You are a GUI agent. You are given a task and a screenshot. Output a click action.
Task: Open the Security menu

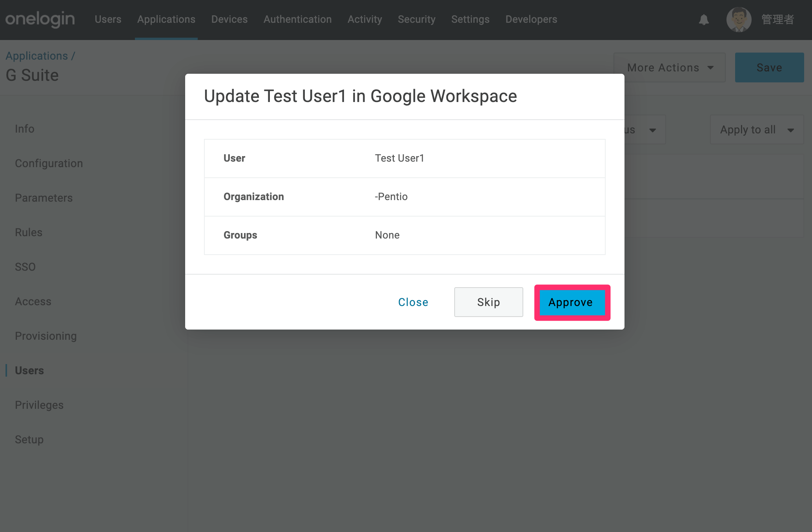click(x=417, y=19)
